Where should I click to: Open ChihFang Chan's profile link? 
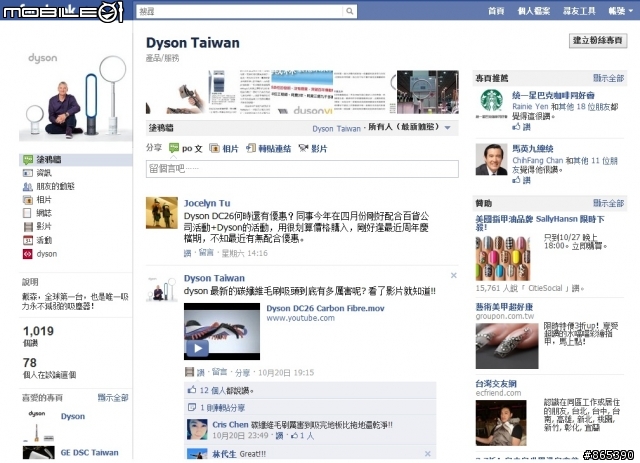point(538,160)
